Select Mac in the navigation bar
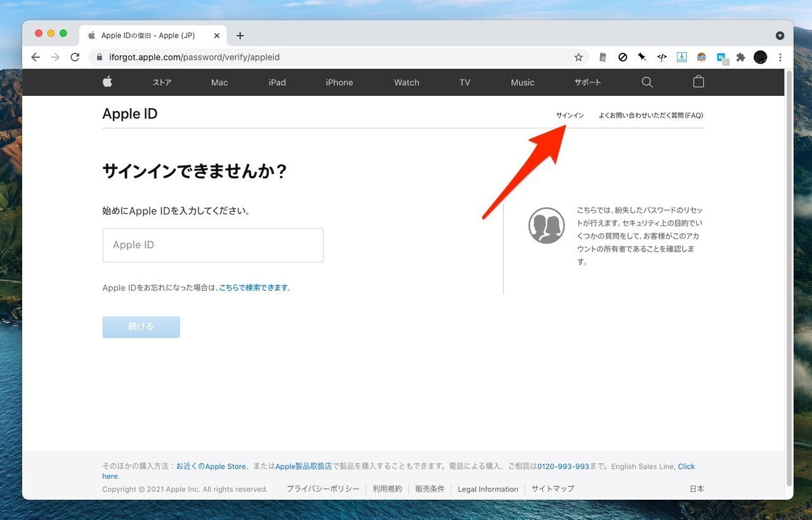Viewport: 812px width, 520px height. (219, 83)
